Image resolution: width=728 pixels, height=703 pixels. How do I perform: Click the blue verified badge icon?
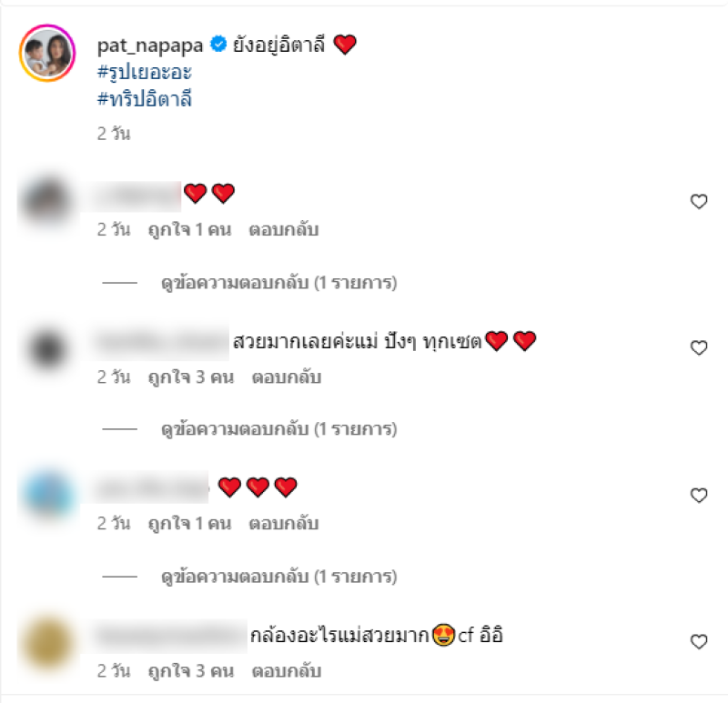click(x=218, y=44)
